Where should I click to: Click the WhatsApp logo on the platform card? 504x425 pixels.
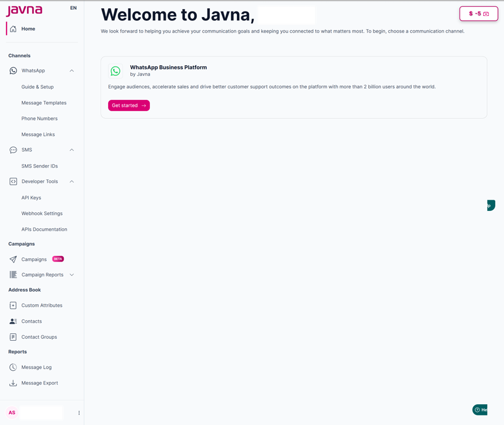115,71
